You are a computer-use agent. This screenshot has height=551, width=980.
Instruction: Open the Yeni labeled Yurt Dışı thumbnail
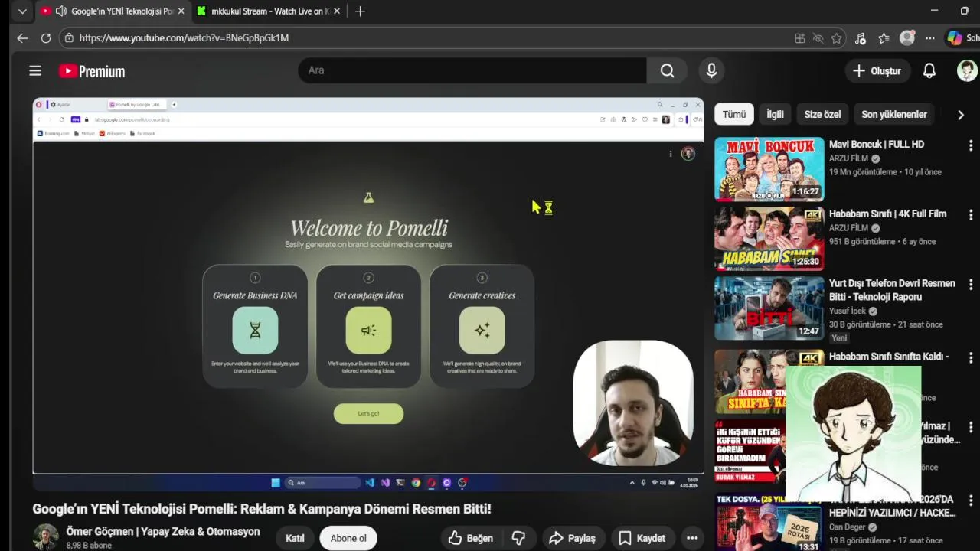point(769,308)
